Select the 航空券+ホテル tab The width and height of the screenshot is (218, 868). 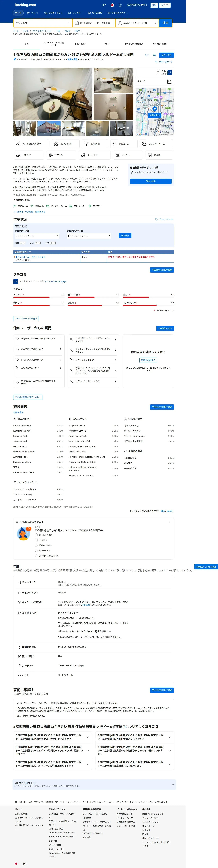click(x=53, y=13)
